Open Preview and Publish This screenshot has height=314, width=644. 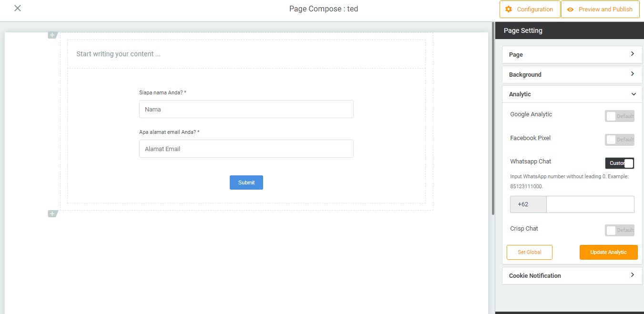click(x=600, y=9)
